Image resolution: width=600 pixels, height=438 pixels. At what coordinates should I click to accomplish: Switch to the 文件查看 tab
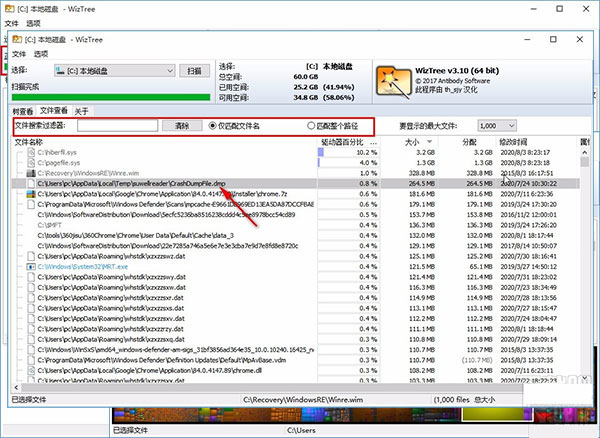(54, 111)
